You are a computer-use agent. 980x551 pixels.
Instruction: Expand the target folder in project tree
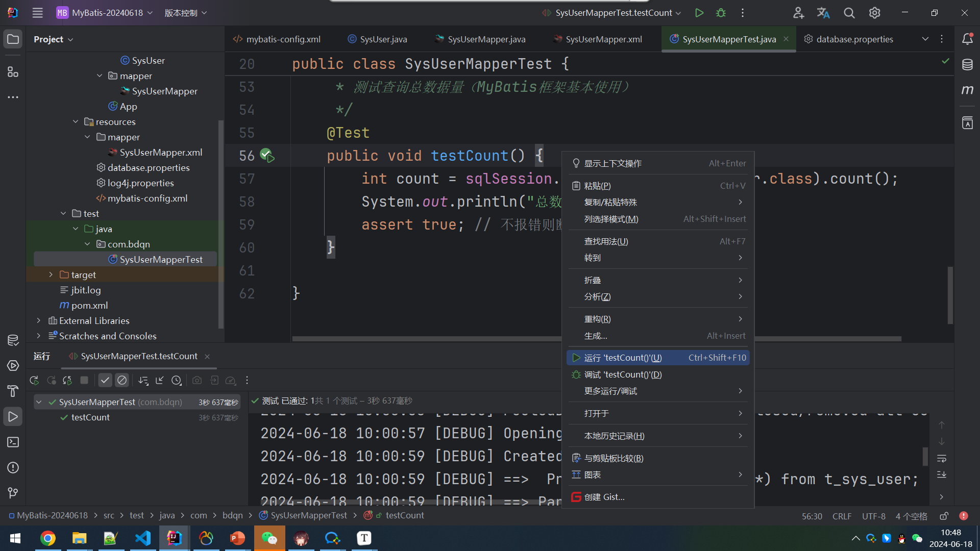[51, 274]
